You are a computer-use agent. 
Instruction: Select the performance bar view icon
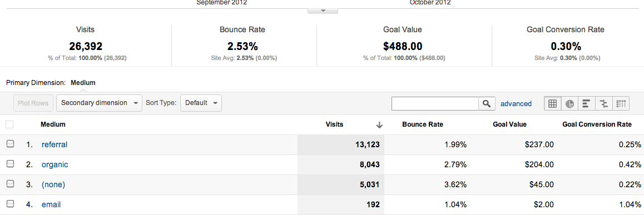coord(587,104)
